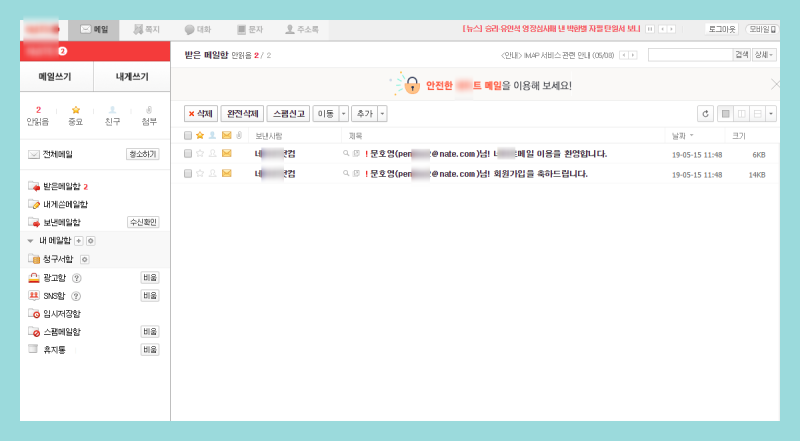Viewport: 800px width, 441px height.
Task: Check the 이용을 환영합니다 mail checkbox
Action: point(188,153)
